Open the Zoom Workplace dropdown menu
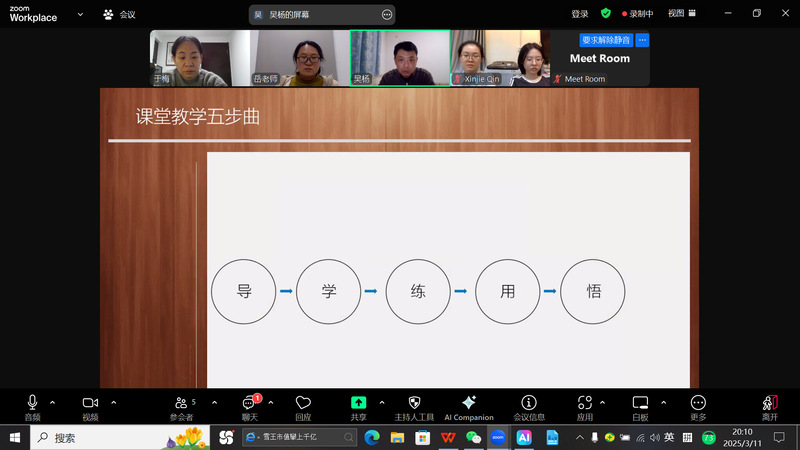800x450 pixels. [79, 14]
